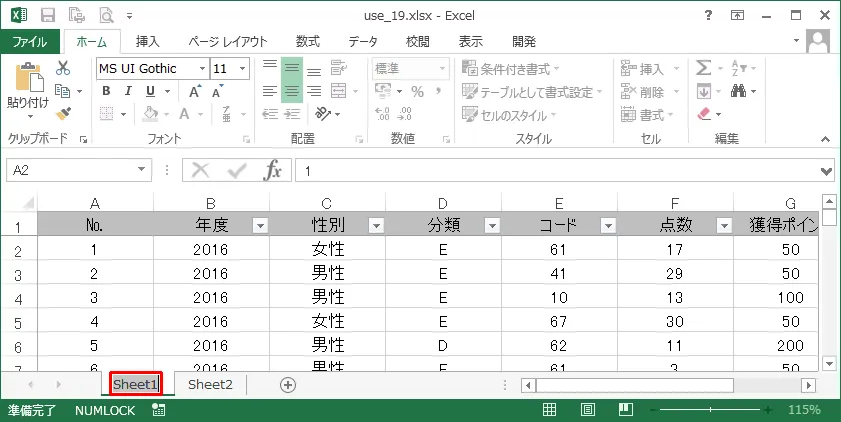Select the Format Painter brush
Image resolution: width=841 pixels, height=422 pixels.
click(63, 114)
